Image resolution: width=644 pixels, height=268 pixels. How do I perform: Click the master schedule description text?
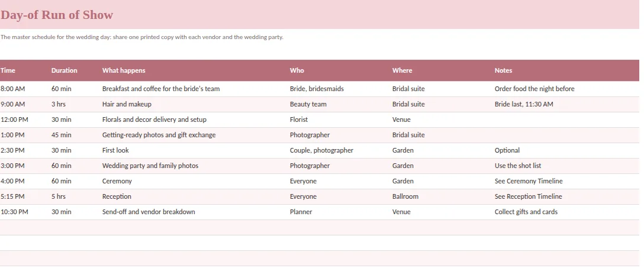pos(141,37)
